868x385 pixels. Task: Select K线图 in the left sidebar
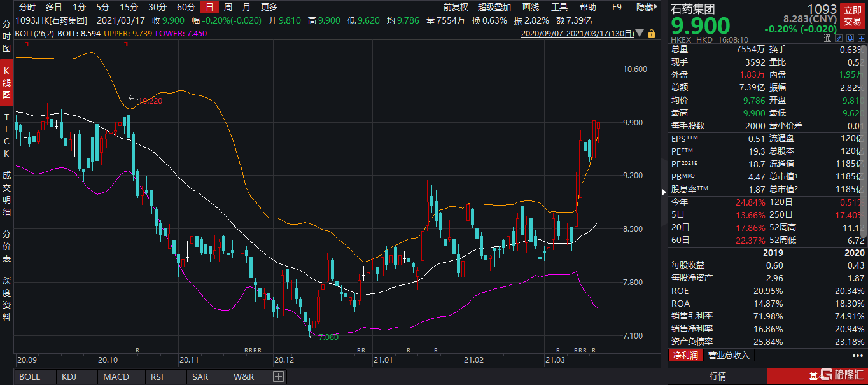click(6, 83)
